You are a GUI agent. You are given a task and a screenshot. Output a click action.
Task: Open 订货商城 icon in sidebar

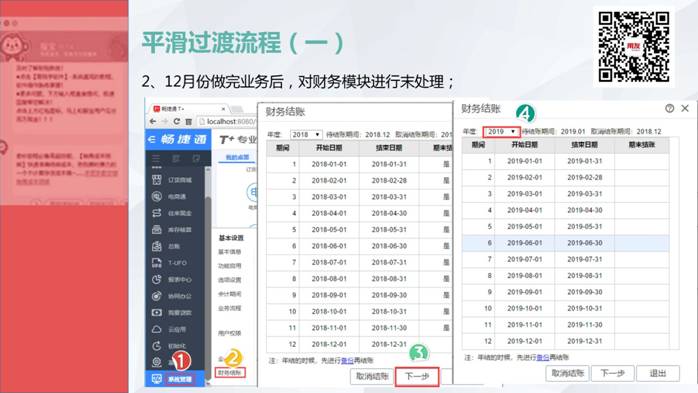(x=157, y=179)
